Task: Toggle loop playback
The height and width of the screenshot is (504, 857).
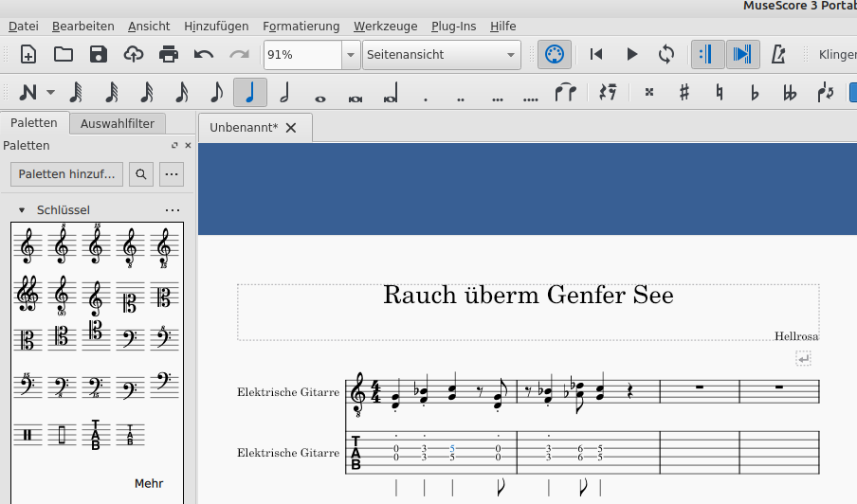Action: click(x=666, y=55)
